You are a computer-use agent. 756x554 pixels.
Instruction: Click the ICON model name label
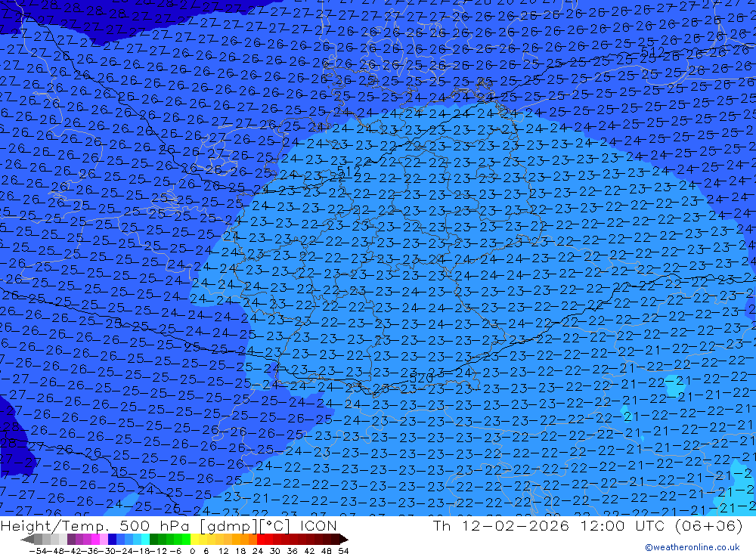pos(318,525)
